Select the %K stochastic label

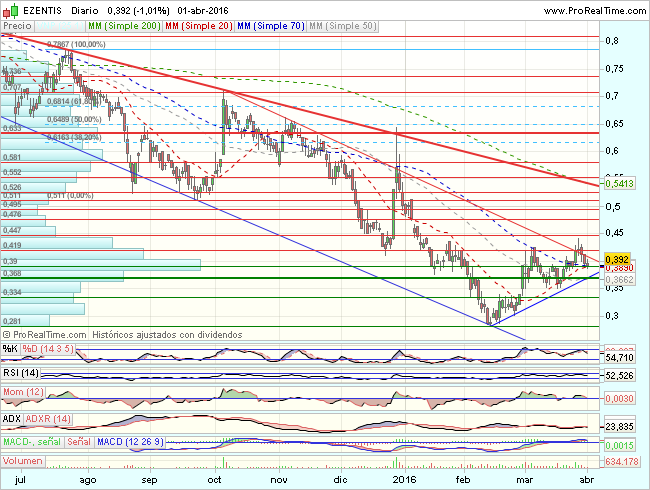pos(10,349)
